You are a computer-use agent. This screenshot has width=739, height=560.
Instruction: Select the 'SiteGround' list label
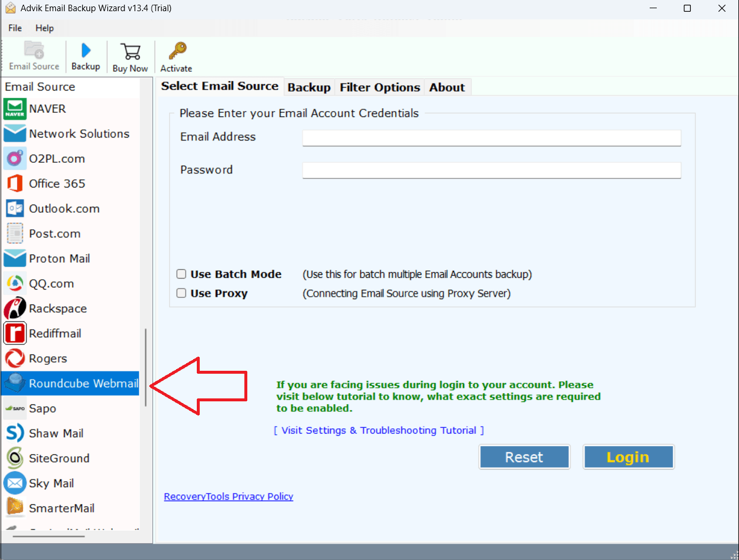click(x=59, y=458)
